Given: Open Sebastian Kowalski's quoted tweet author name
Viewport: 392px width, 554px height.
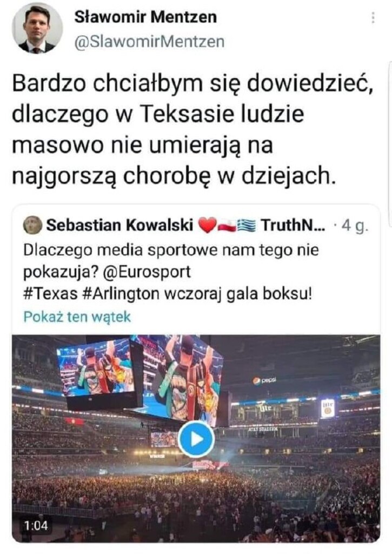Looking at the screenshot, I should (119, 225).
